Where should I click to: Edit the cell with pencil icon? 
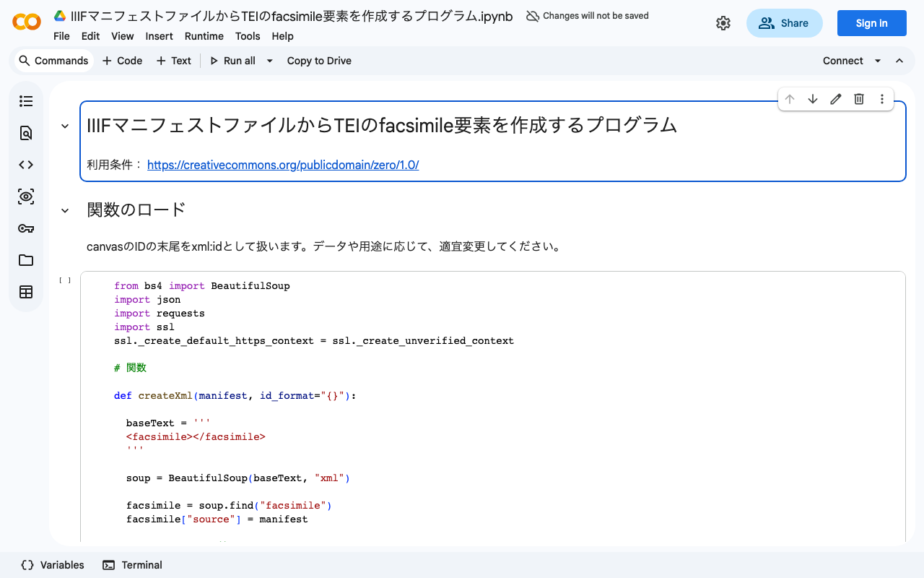pyautogui.click(x=836, y=99)
